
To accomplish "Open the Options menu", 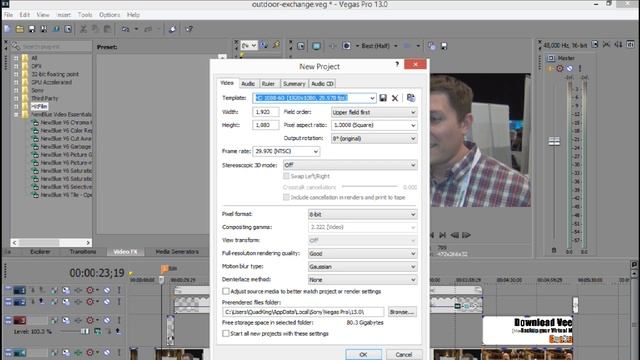I will pyautogui.click(x=109, y=15).
